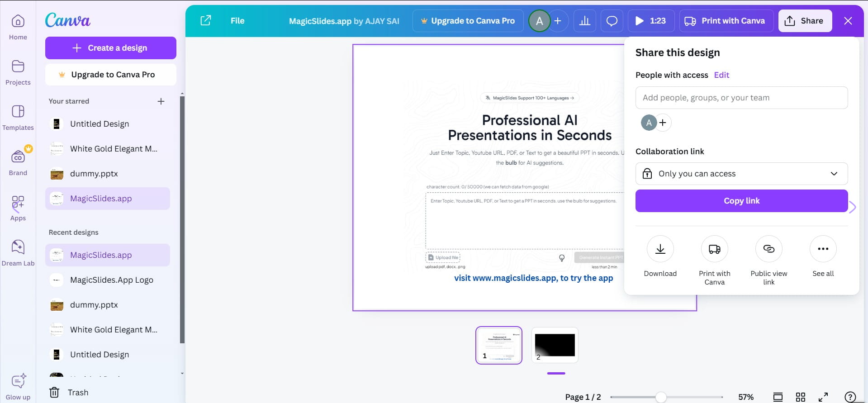Click the MagicSlides.app design title
Viewport: 868px width, 403px height.
point(344,21)
